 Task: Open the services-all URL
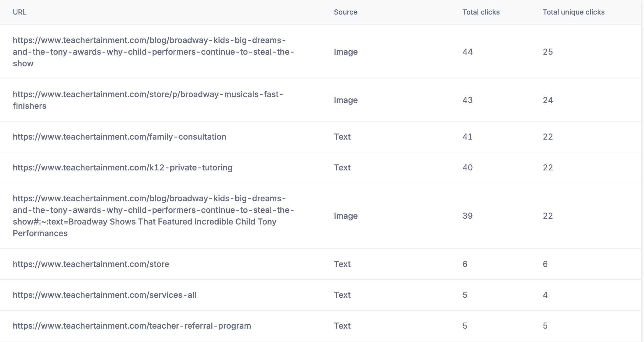(x=105, y=295)
